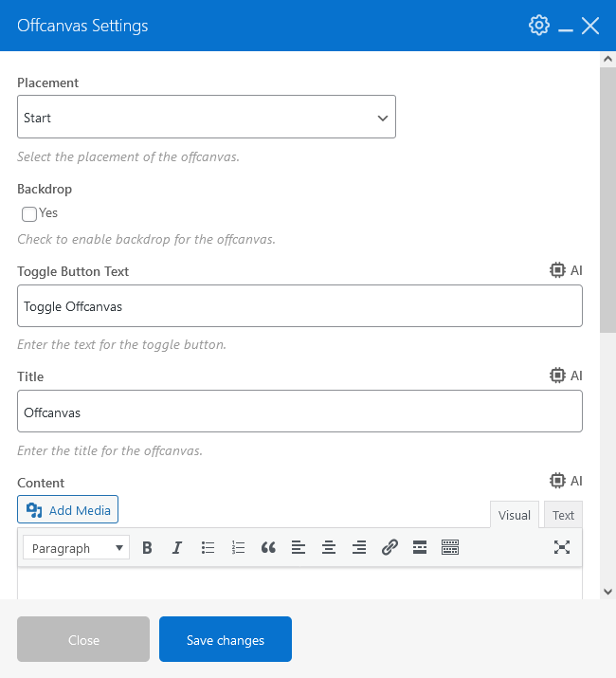Apply blockquote formatting
This screenshot has width=616, height=678.
(x=268, y=547)
